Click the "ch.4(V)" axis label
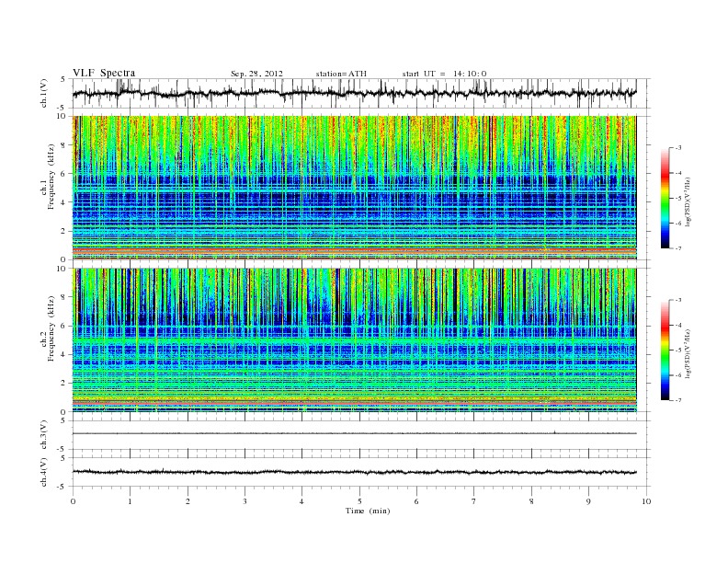This screenshot has height=563, width=728. point(44,472)
